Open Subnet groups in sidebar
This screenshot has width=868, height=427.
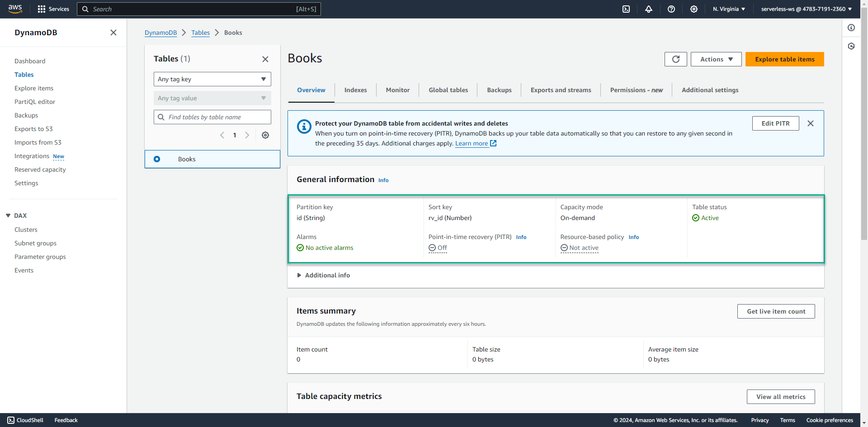click(x=35, y=243)
